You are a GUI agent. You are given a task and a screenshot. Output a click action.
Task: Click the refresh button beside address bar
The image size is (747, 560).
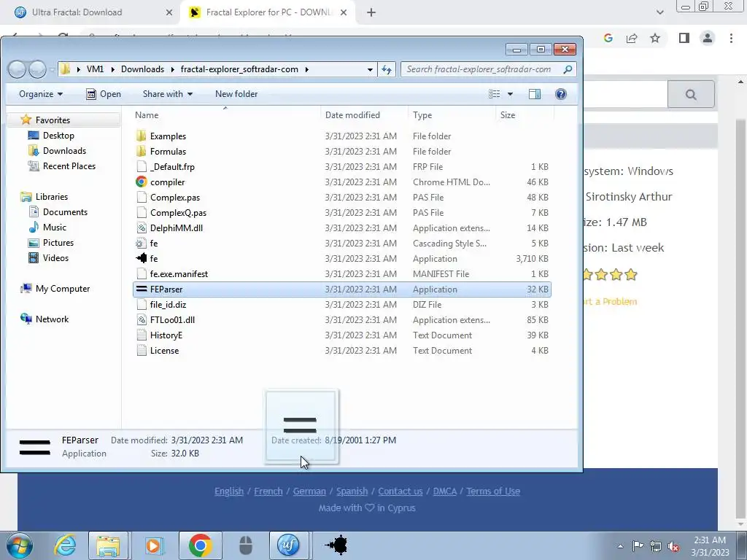coord(387,69)
